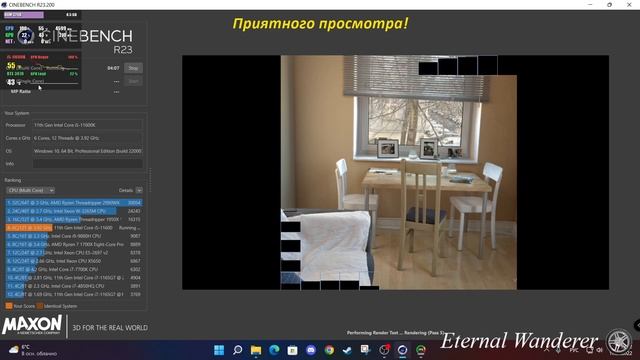The image size is (640, 360).
Task: Select ranking row AMD Ryzen Threadripper 1950X
Action: 74,219
